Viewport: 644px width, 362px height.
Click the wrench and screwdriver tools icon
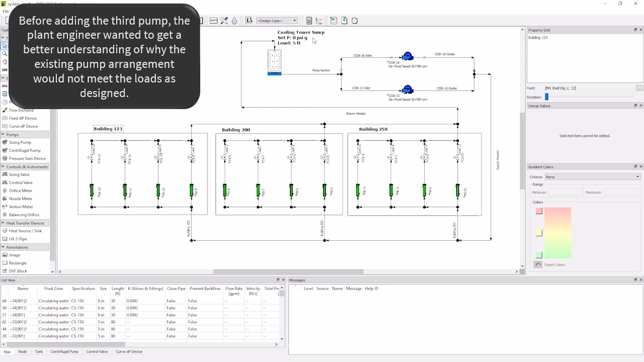pyautogui.click(x=224, y=21)
